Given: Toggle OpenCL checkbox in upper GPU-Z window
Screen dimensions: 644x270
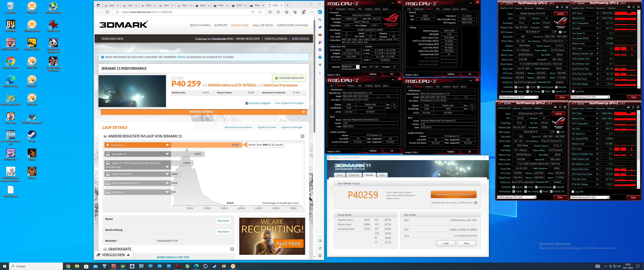Looking at the screenshot, I should tap(516, 87).
